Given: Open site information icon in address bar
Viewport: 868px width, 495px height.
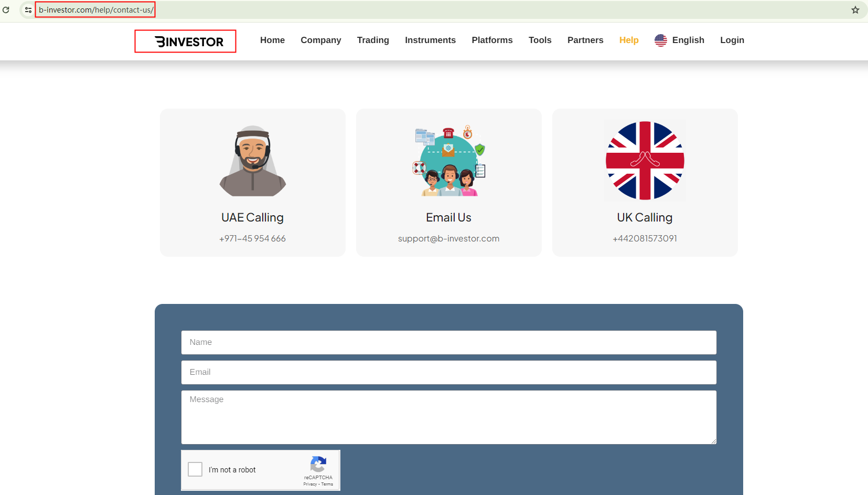Looking at the screenshot, I should tap(28, 10).
